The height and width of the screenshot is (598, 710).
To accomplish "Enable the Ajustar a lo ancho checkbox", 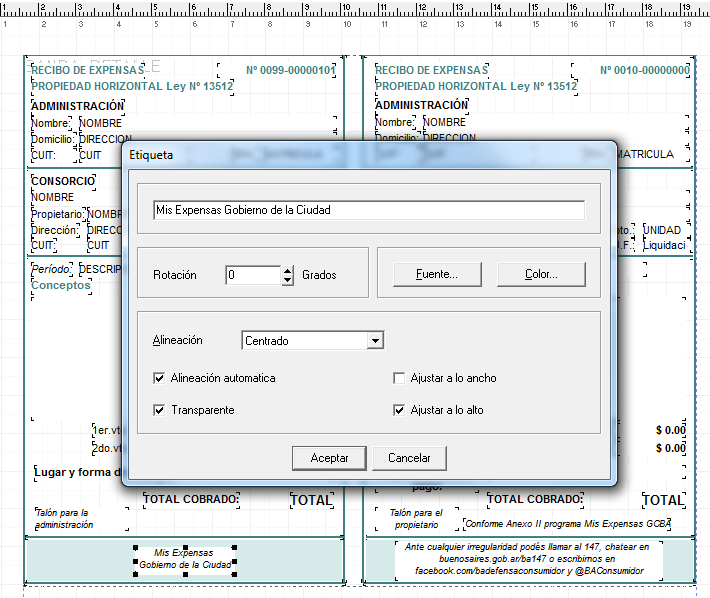I will (x=399, y=379).
